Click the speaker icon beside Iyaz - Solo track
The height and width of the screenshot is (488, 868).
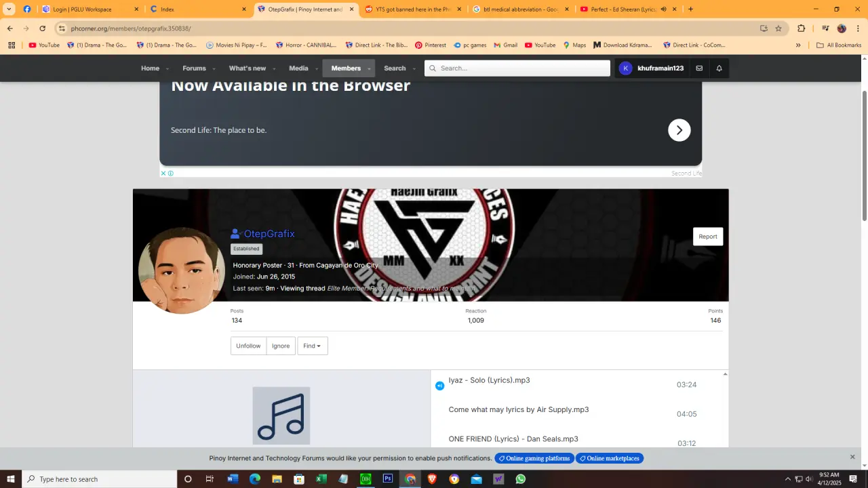coord(439,386)
